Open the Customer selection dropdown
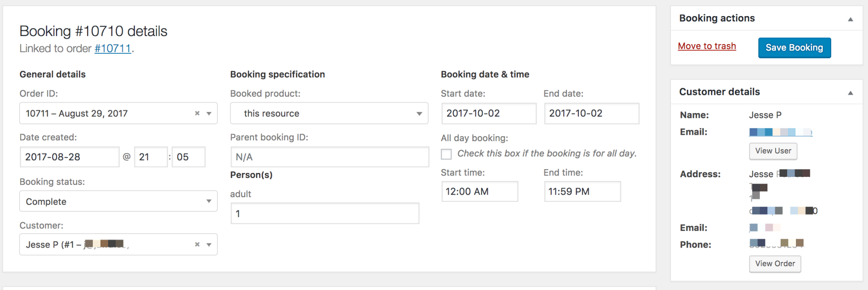The width and height of the screenshot is (868, 290). pyautogui.click(x=209, y=244)
